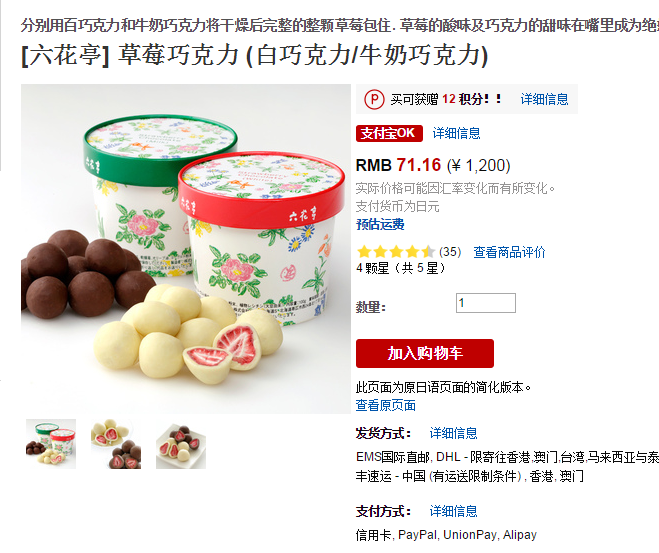Viewport: 659px width, 553px height.
Task: Click the 支付宝OK badge
Action: click(x=389, y=133)
